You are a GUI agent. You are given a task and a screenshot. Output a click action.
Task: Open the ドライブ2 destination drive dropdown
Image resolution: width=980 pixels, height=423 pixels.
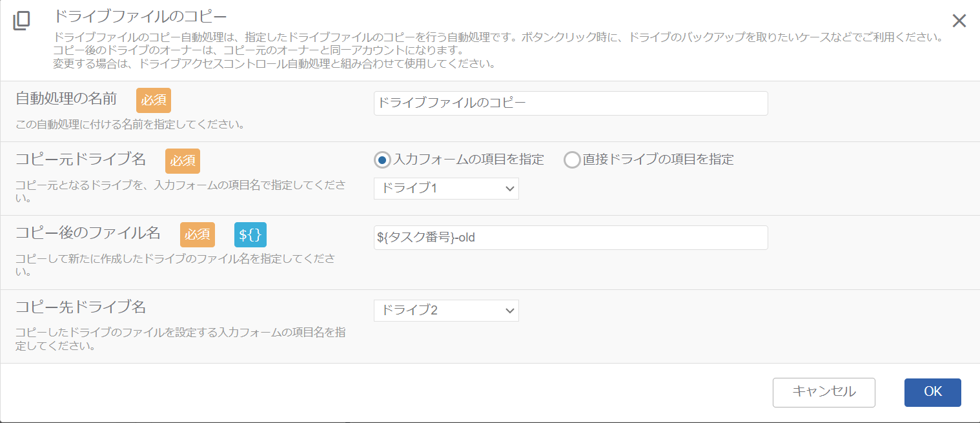(x=446, y=311)
